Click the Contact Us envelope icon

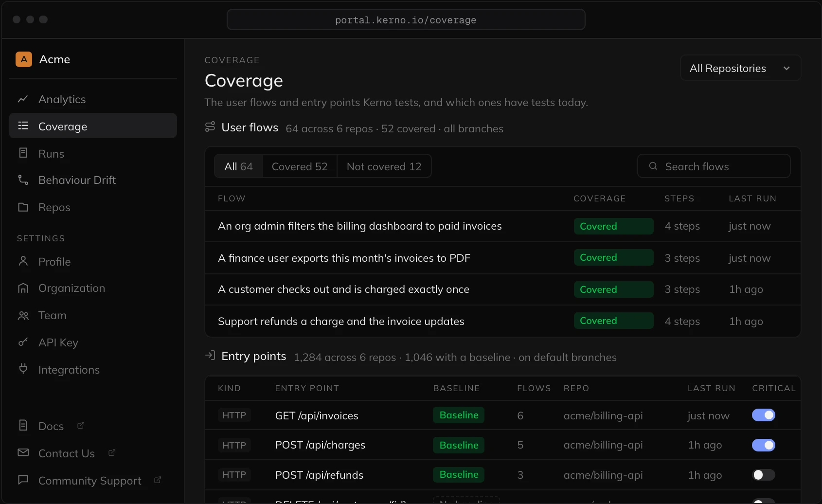coord(23,452)
